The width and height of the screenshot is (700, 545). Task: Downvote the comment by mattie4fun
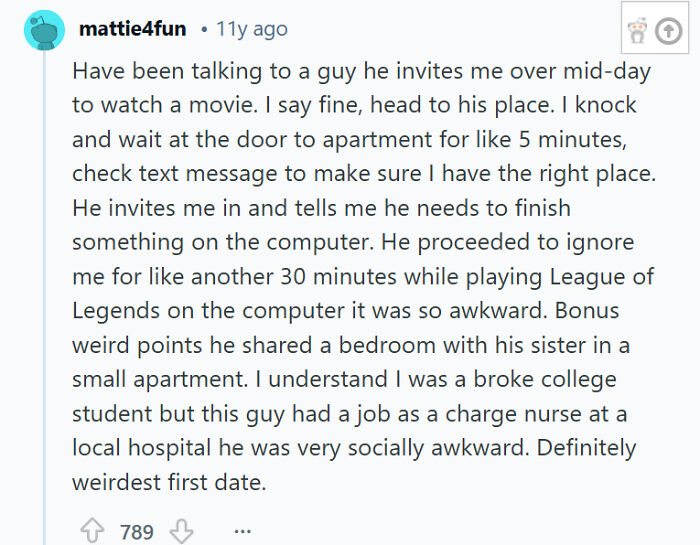[181, 531]
